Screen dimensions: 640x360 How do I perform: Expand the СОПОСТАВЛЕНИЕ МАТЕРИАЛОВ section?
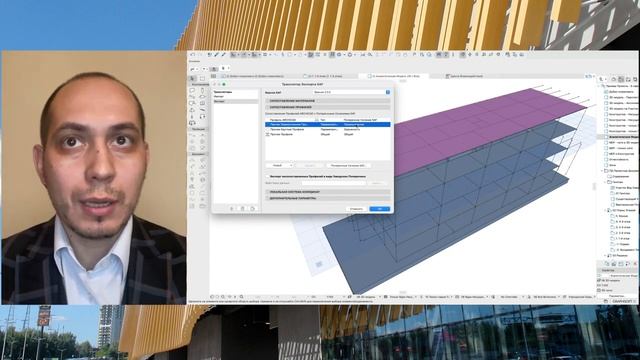(327, 100)
